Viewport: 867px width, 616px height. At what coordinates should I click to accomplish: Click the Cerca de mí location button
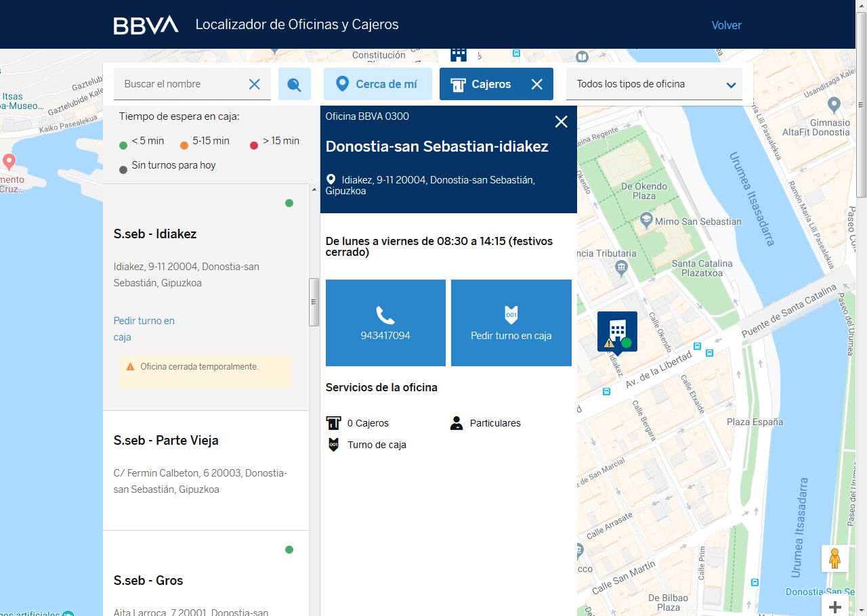click(x=377, y=84)
